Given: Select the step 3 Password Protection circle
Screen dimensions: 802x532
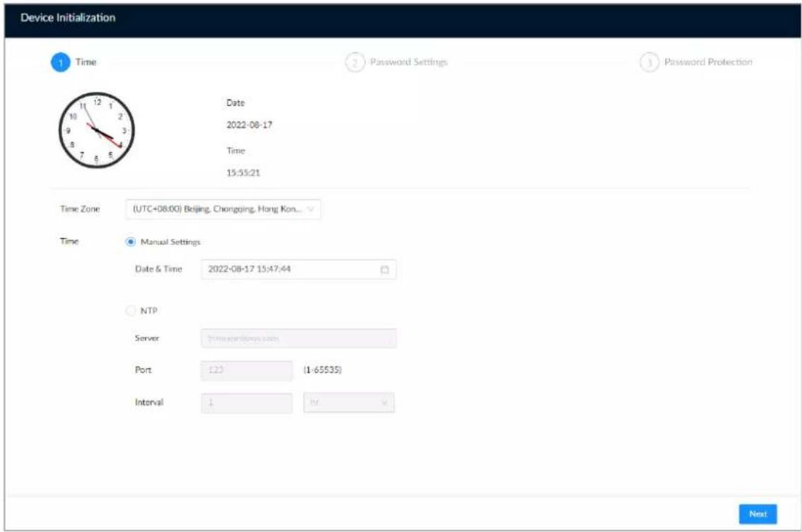Looking at the screenshot, I should tap(649, 62).
